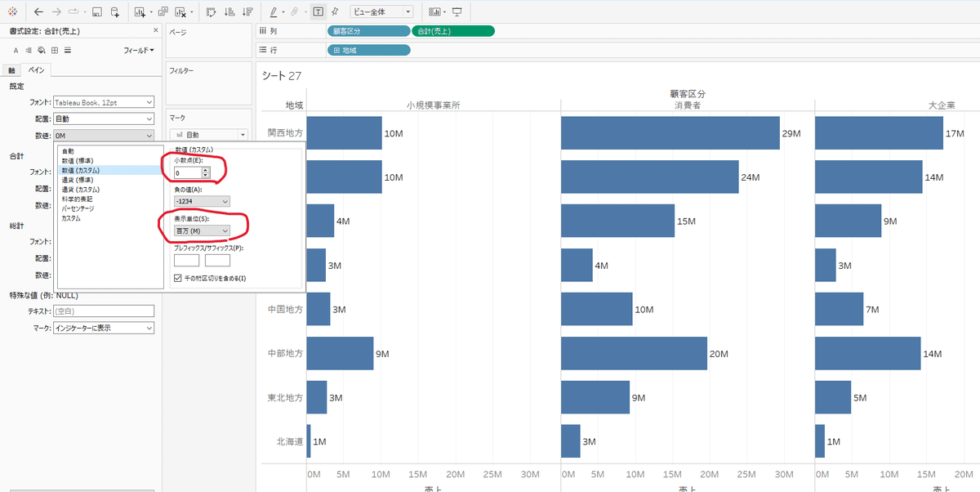Click the Tableau logo start icon

click(x=12, y=12)
